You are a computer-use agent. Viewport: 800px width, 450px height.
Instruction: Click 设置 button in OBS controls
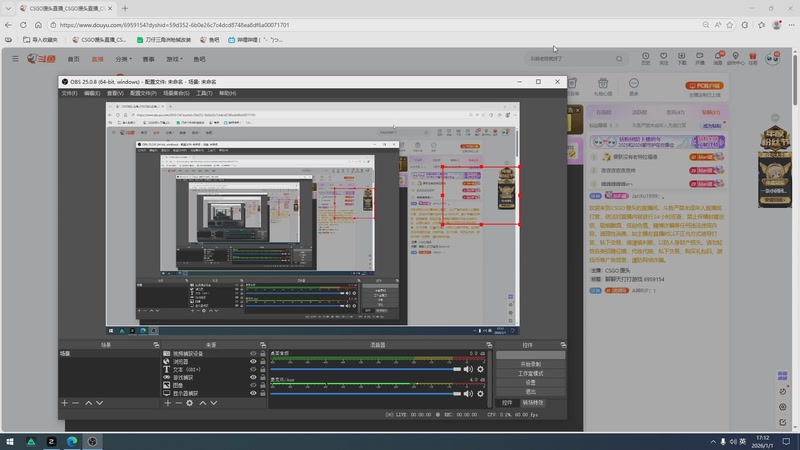(x=531, y=383)
